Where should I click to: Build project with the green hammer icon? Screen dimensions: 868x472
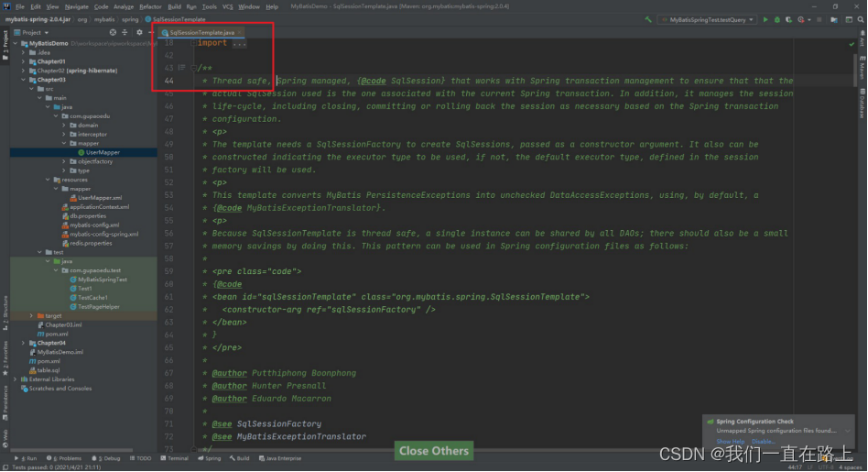648,19
